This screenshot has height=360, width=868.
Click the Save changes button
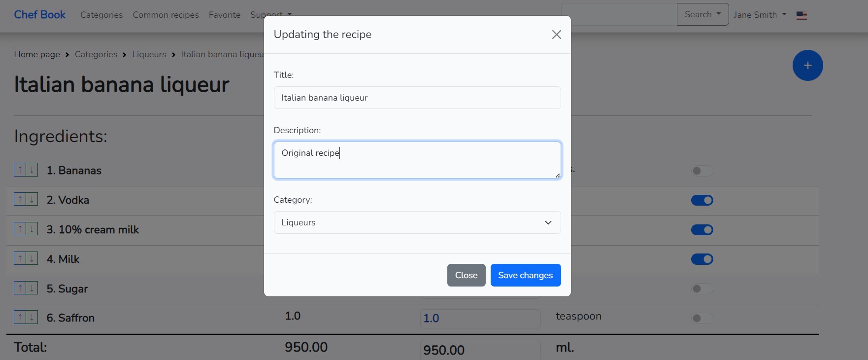525,275
